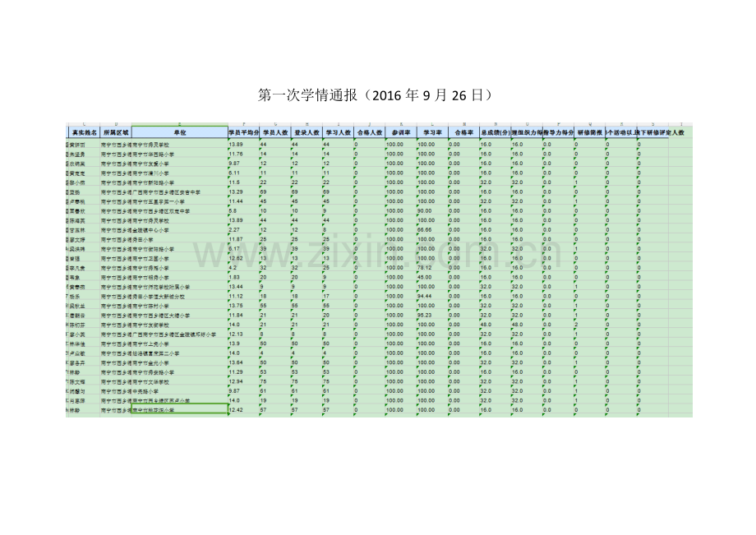Image resolution: width=756 pixels, height=535 pixels.
Task: Click the green-outlined 单位 cell beside 12.42
Action: click(x=180, y=409)
